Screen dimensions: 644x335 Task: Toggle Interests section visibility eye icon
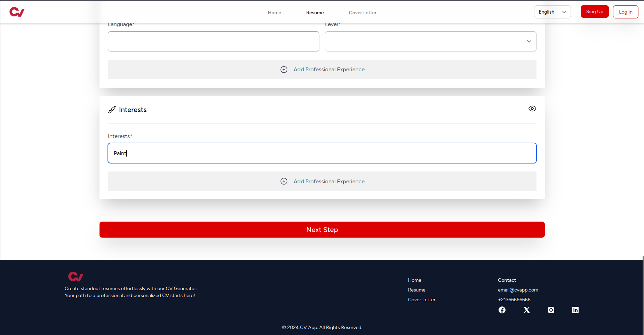532,109
